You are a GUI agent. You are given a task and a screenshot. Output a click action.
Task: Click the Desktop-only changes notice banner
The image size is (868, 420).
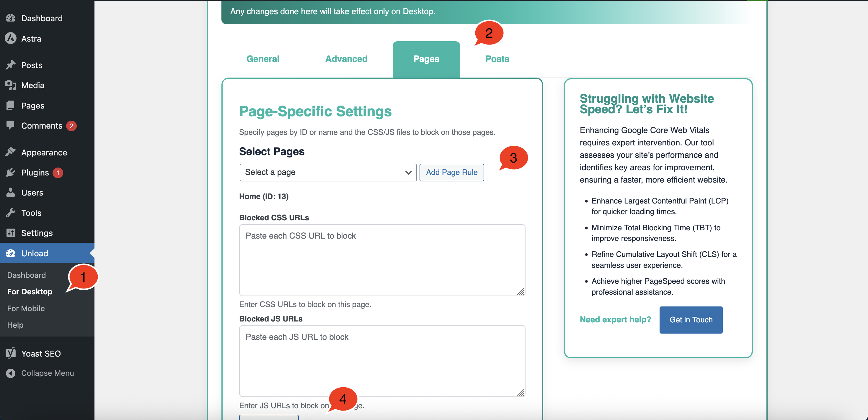point(487,12)
